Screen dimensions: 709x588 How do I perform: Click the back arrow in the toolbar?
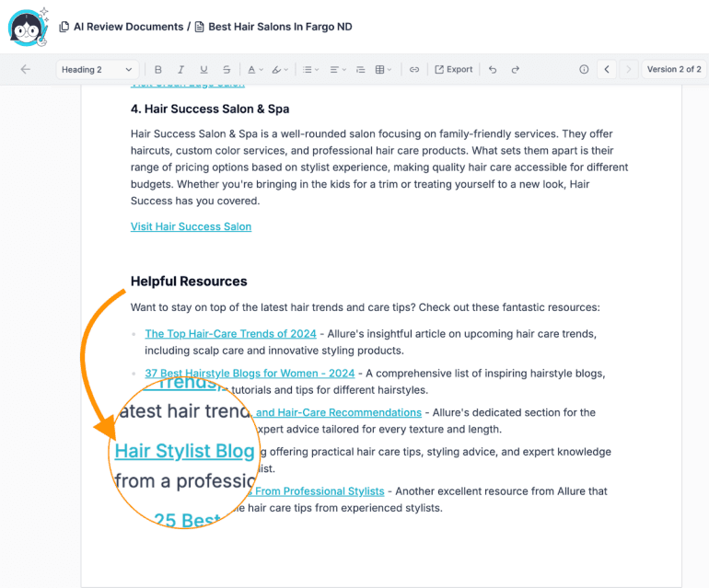[25, 69]
